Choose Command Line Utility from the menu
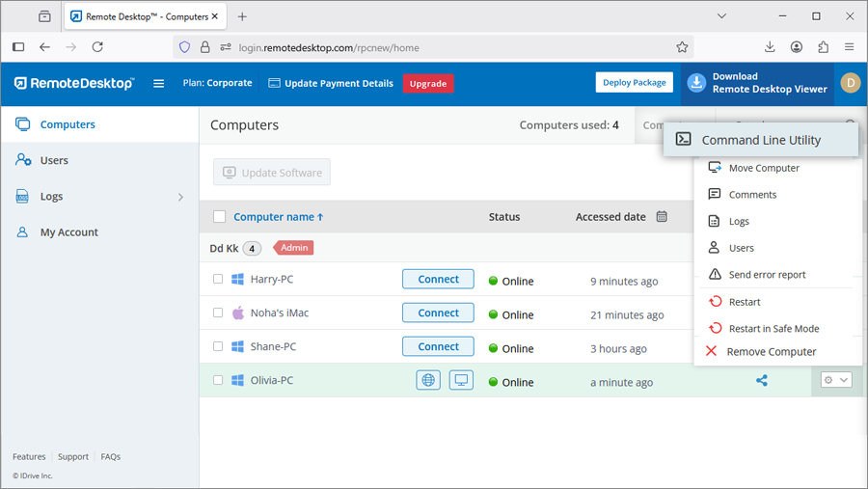The width and height of the screenshot is (868, 489). 761,140
